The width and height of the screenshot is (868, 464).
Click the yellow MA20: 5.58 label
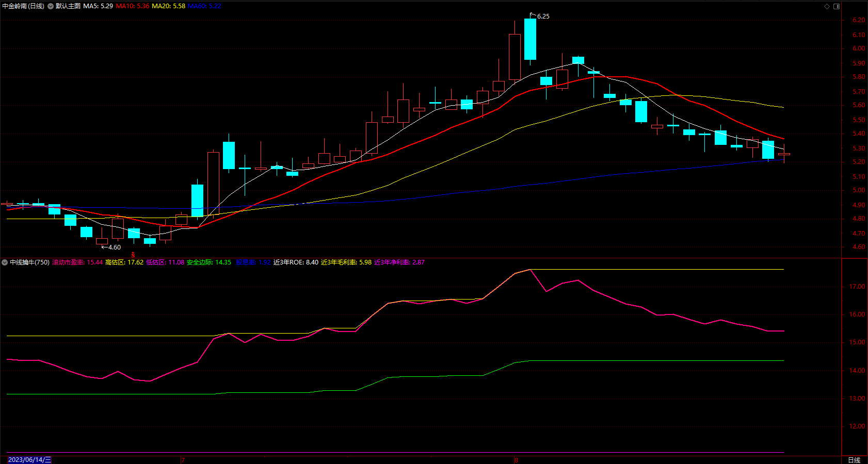pyautogui.click(x=168, y=6)
